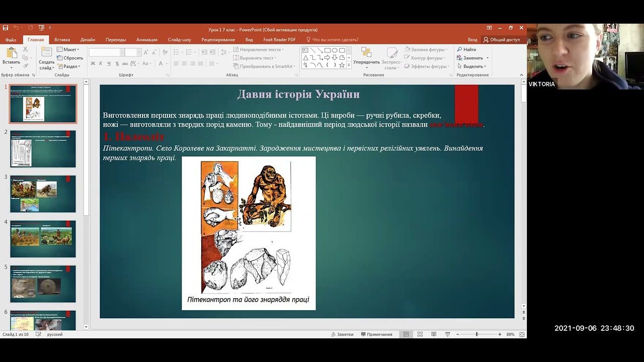This screenshot has width=644, height=362.
Task: Open Примечания comments pane
Action: 376,334
